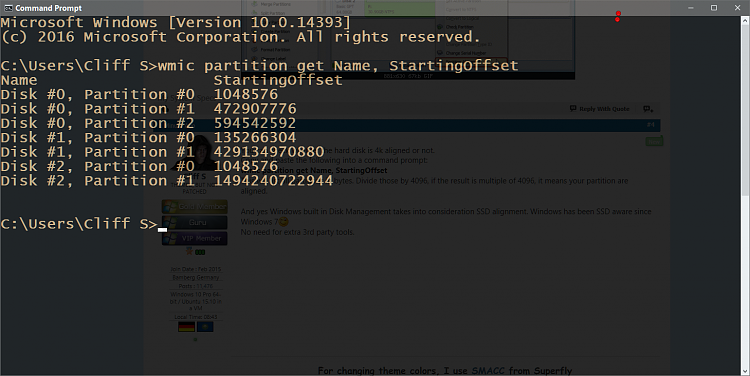
Task: Click offset value 594542592
Action: [x=255, y=123]
